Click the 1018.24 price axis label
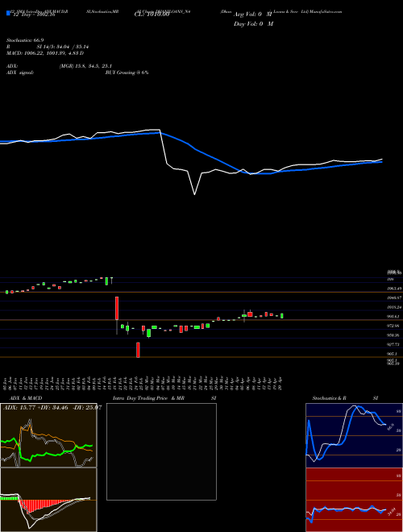This screenshot has height=532, width=403. tap(395, 307)
